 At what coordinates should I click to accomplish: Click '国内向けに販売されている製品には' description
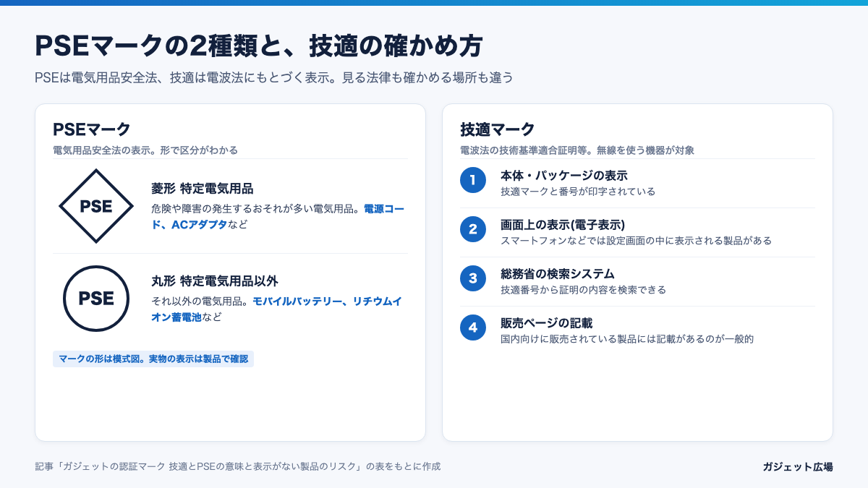(x=627, y=339)
